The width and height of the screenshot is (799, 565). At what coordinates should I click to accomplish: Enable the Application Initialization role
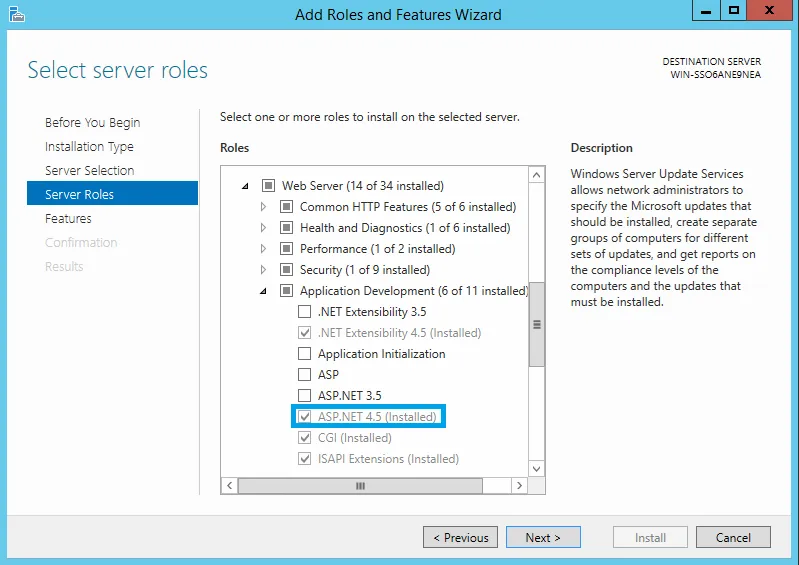pos(305,354)
